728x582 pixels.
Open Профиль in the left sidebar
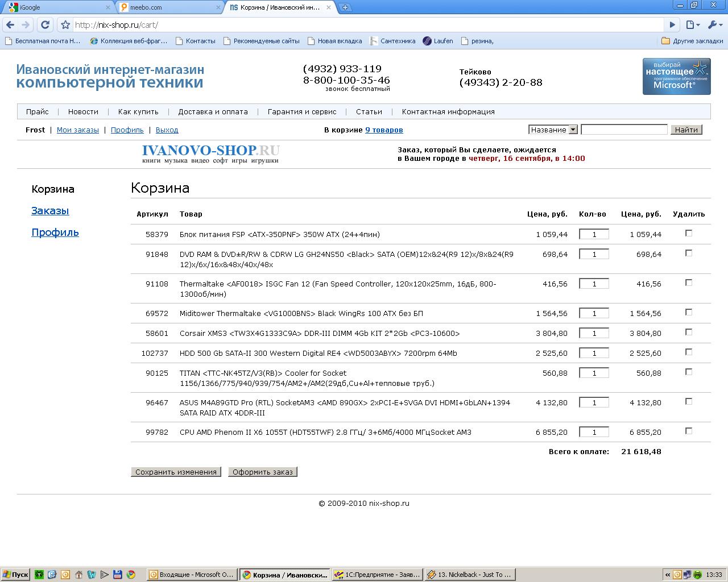click(x=55, y=232)
